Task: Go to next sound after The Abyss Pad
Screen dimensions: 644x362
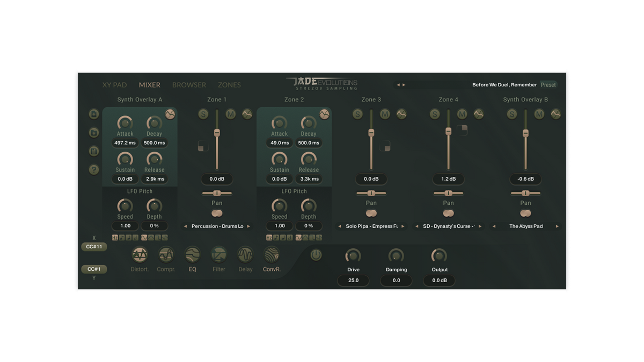Action: click(x=557, y=226)
